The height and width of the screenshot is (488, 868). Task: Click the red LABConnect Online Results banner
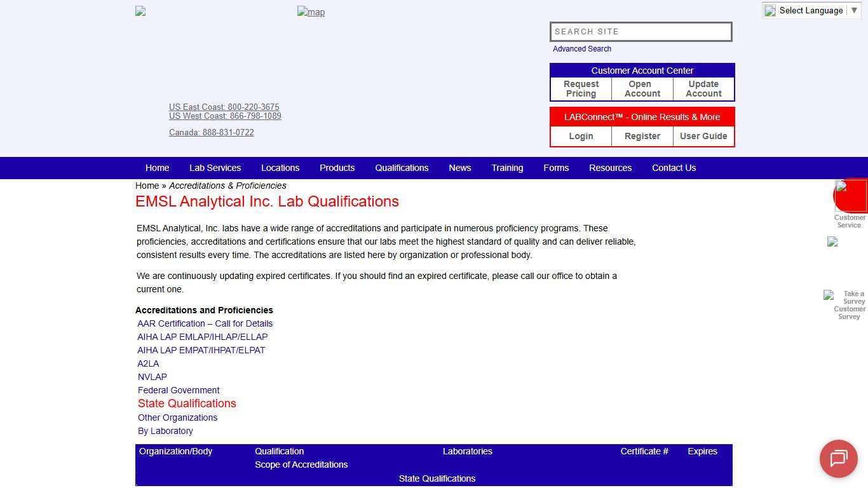[x=642, y=117]
